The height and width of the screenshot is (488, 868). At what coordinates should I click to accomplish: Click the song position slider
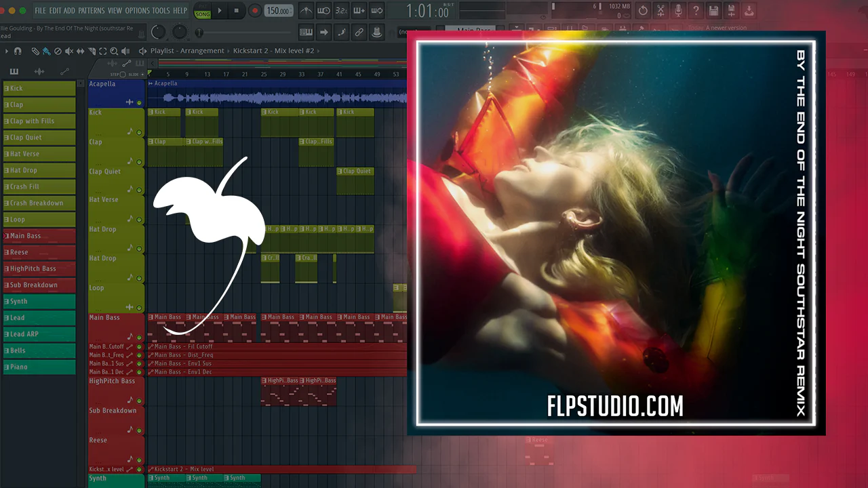[243, 32]
